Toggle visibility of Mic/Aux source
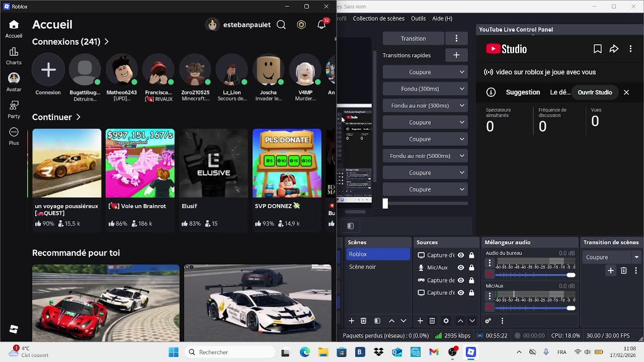The image size is (644, 362). pos(460,267)
